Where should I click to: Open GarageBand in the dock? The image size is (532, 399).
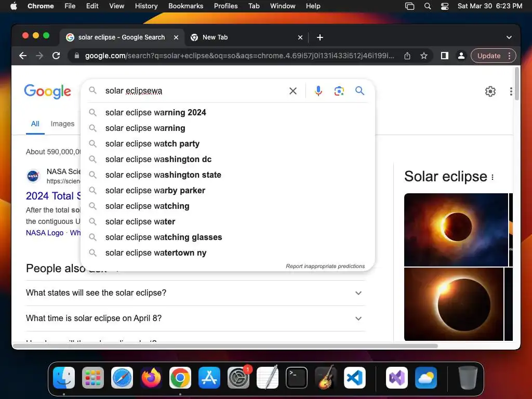326,377
